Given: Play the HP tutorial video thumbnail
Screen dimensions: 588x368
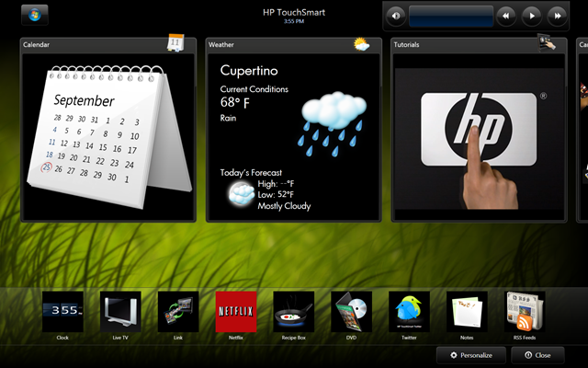Looking at the screenshot, I should pyautogui.click(x=479, y=139).
